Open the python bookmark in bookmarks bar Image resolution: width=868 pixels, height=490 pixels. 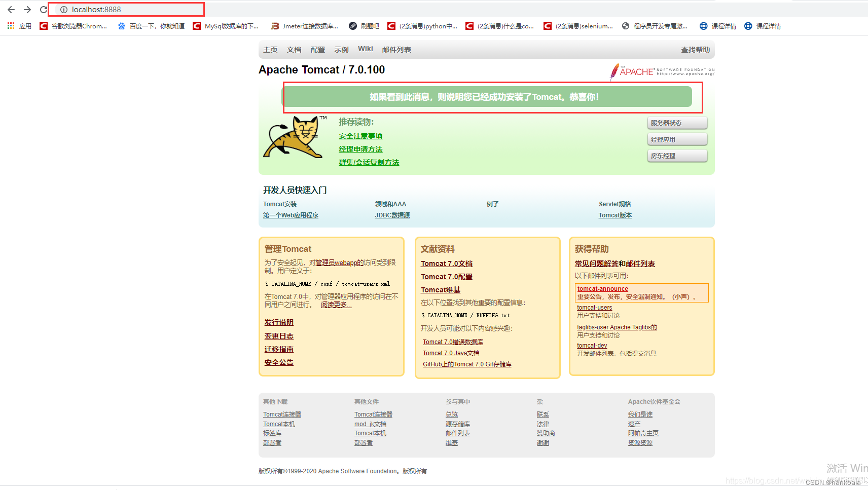(422, 26)
